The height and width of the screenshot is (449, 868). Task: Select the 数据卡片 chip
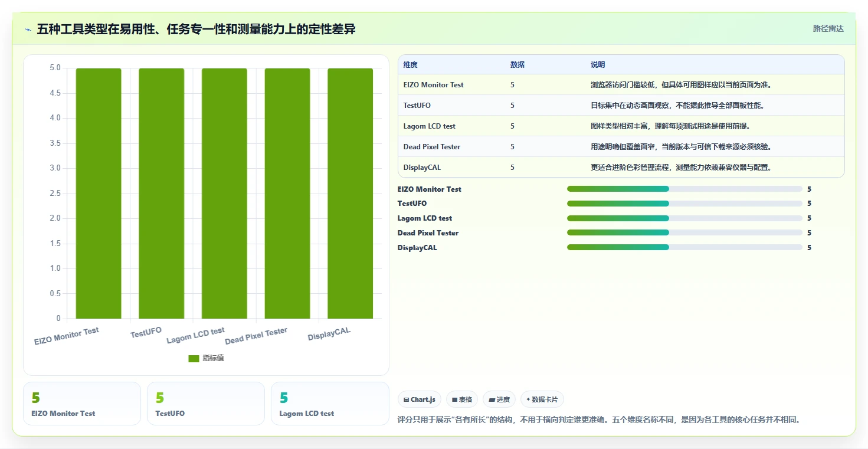click(542, 399)
